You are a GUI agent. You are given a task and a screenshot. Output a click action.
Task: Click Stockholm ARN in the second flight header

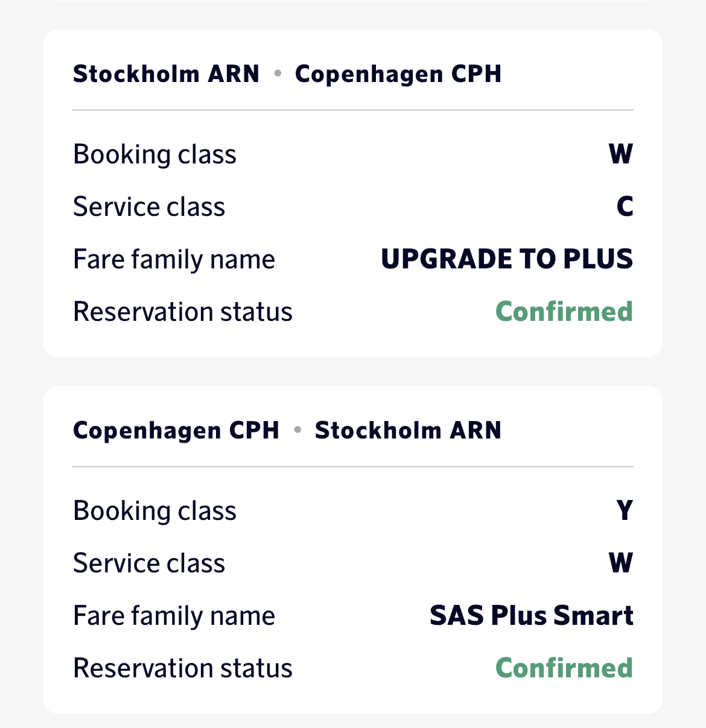(x=408, y=431)
